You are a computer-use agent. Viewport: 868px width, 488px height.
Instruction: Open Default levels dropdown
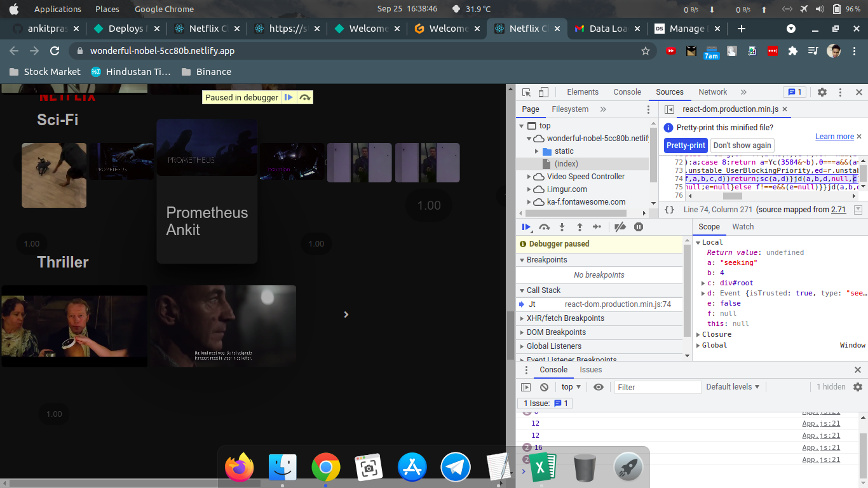tap(733, 387)
